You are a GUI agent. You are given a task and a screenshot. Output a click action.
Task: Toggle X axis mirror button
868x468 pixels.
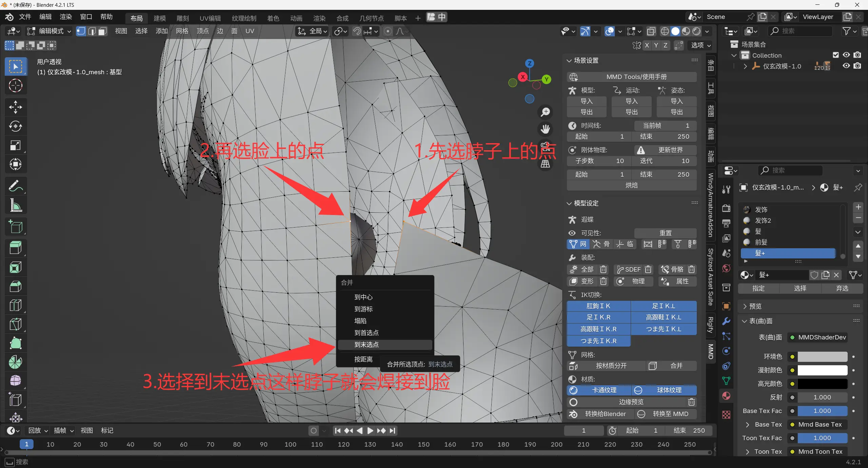[x=647, y=45]
